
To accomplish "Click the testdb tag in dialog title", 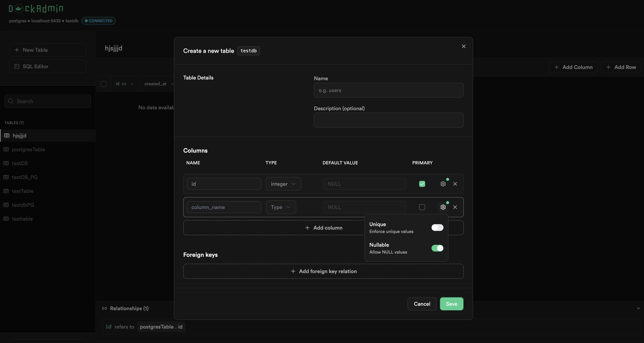I will pyautogui.click(x=248, y=51).
